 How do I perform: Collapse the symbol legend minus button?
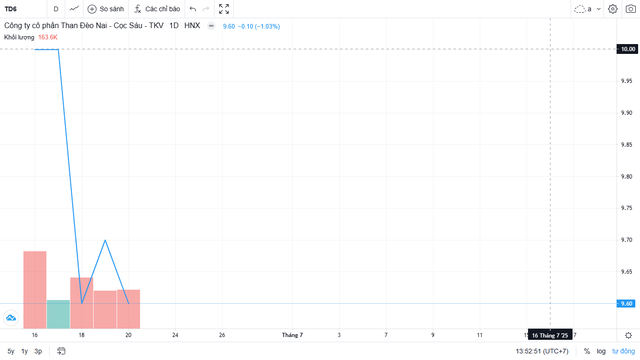click(x=211, y=26)
